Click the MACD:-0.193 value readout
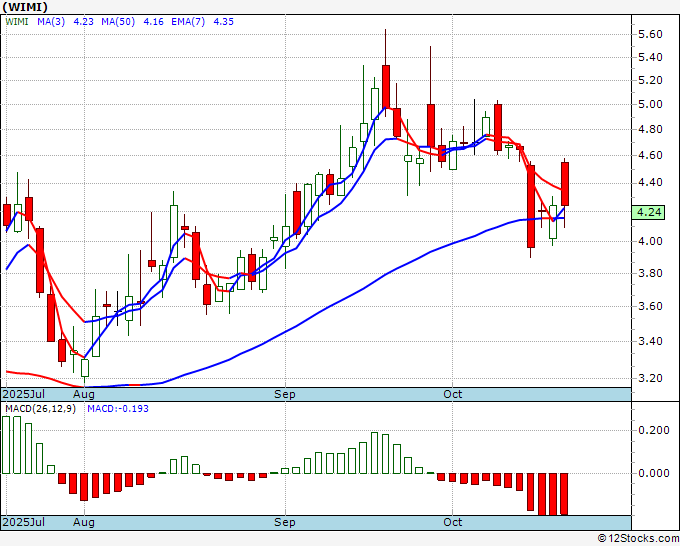This screenshot has height=546, width=680. pos(118,409)
